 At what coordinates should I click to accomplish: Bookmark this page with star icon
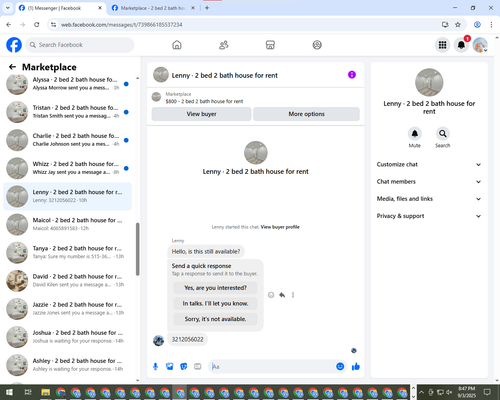[458, 25]
